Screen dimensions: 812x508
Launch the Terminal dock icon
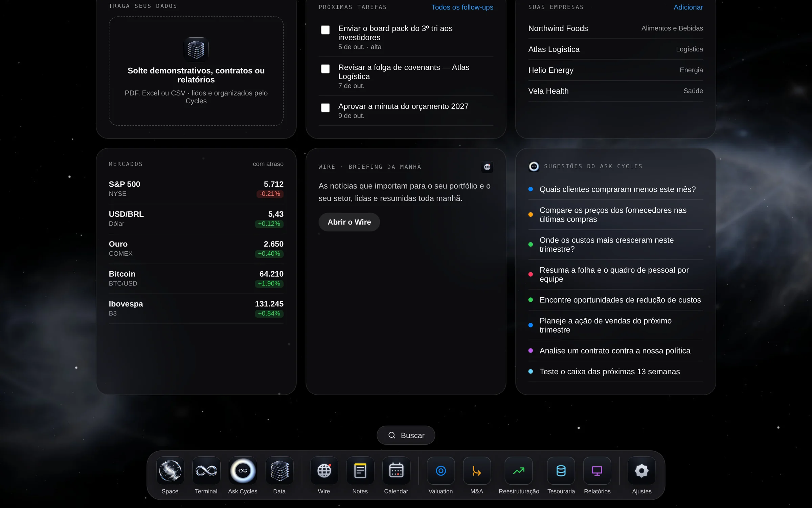pos(206,470)
